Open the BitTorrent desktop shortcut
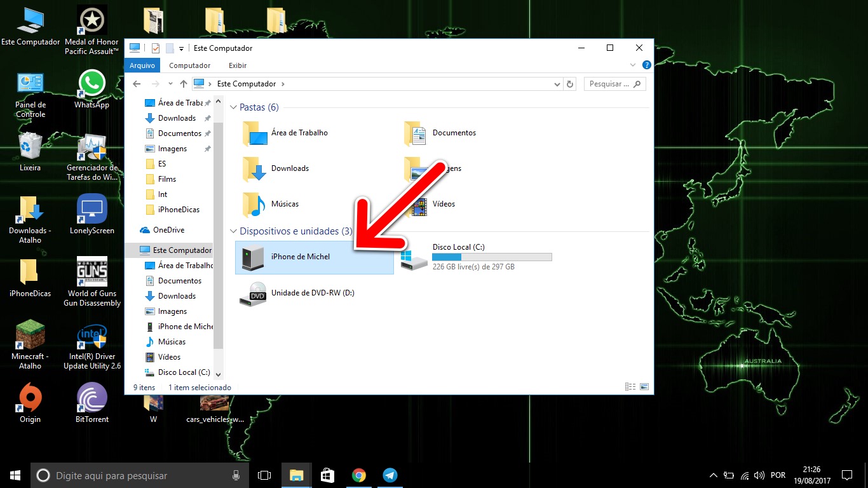The width and height of the screenshot is (868, 488). tap(92, 403)
